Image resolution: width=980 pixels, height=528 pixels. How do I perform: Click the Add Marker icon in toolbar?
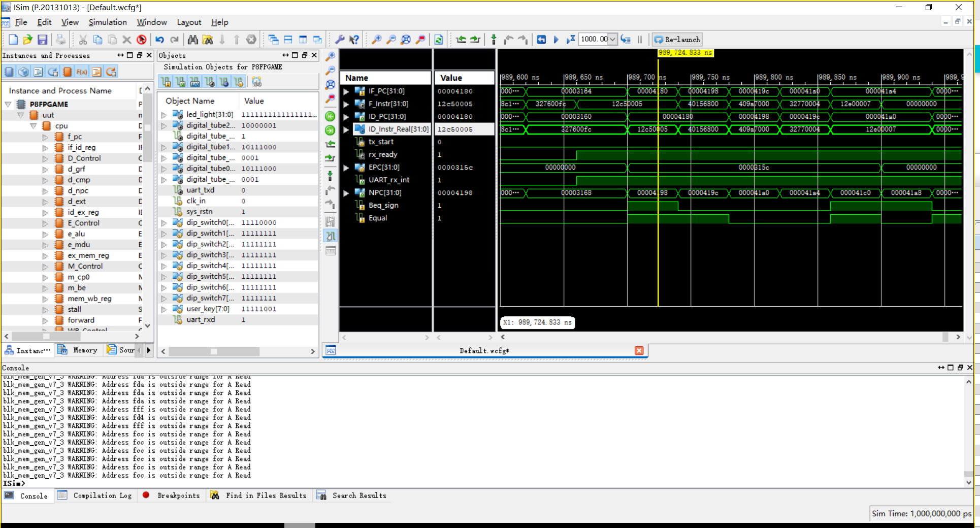click(494, 40)
